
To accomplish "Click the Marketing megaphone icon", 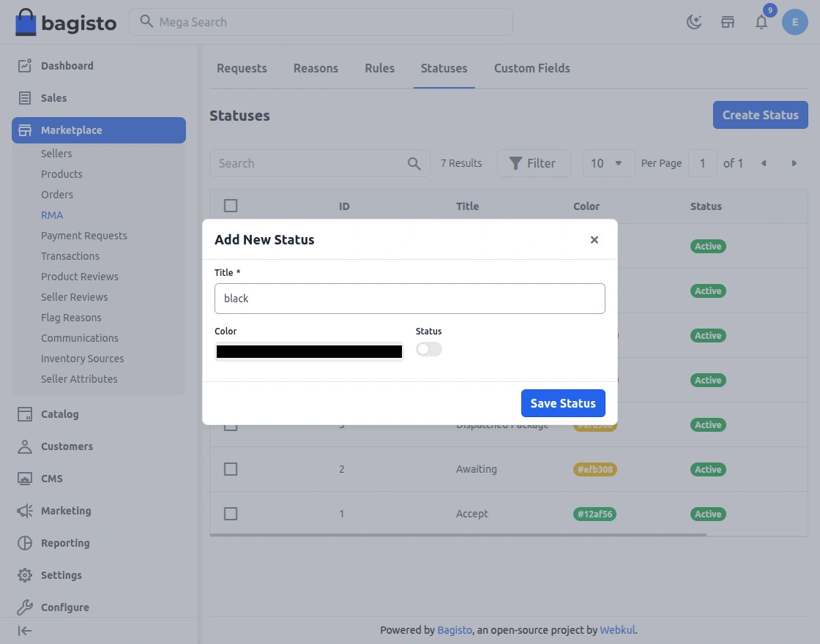I will click(x=24, y=511).
